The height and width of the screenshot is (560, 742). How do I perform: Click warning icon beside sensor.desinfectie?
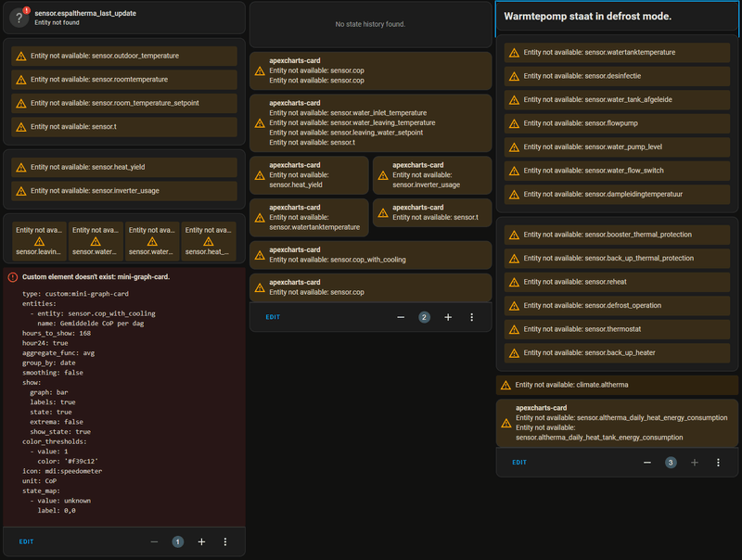tap(515, 77)
